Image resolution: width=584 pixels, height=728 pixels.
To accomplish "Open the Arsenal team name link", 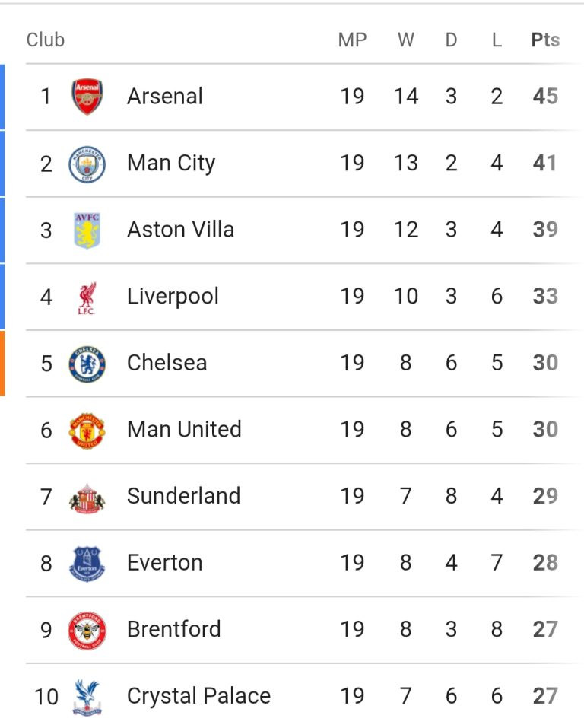I will click(x=165, y=97).
